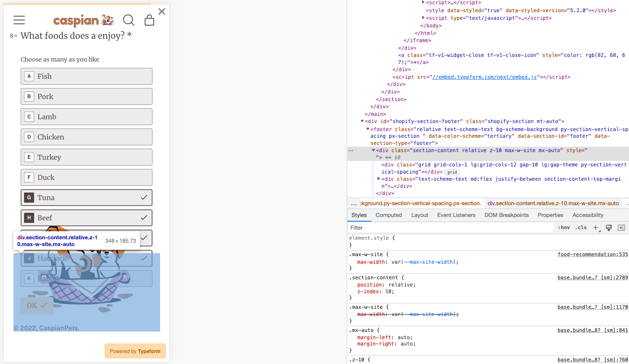The width and height of the screenshot is (629, 364).
Task: Open food-recommendation:535 source link
Action: [x=593, y=254]
